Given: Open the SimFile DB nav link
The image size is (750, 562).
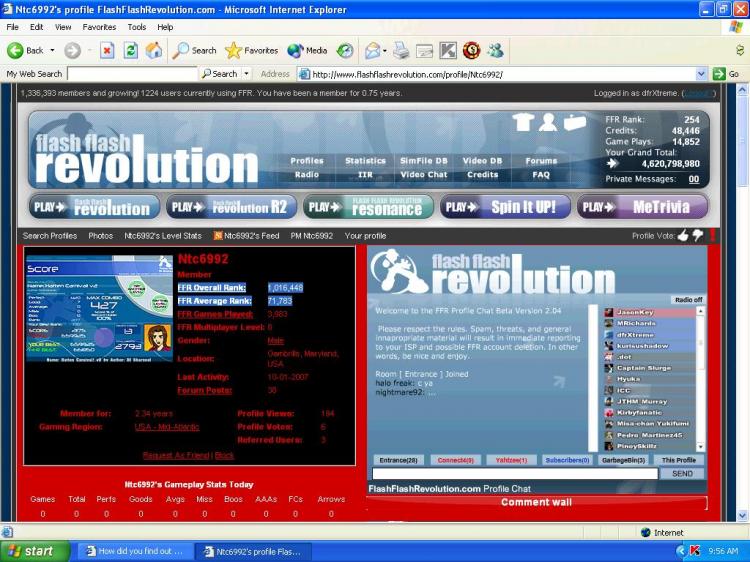Looking at the screenshot, I should pyautogui.click(x=424, y=161).
